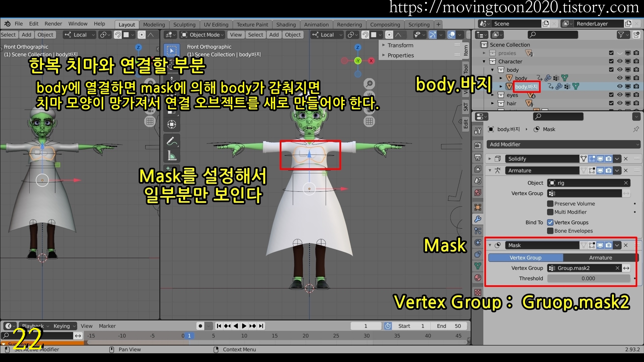
Task: Open the Add Modifier dropdown
Action: coord(563,144)
